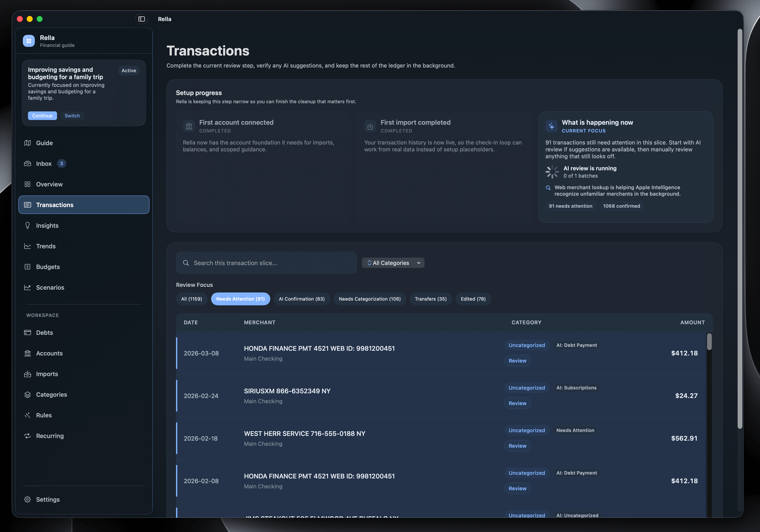Screen dimensions: 760x532
Task: Click the Transactions list icon
Action: tap(28, 205)
